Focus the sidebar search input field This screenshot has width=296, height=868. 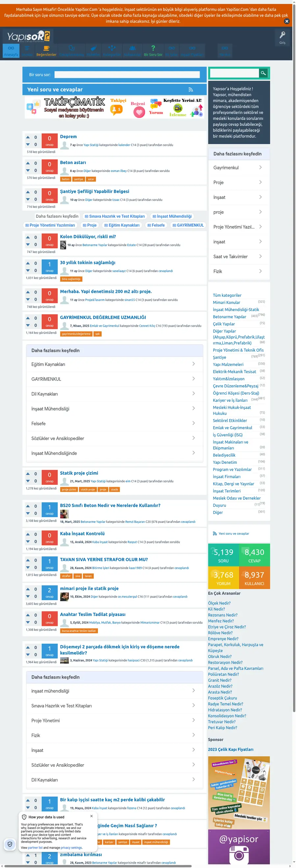click(234, 73)
